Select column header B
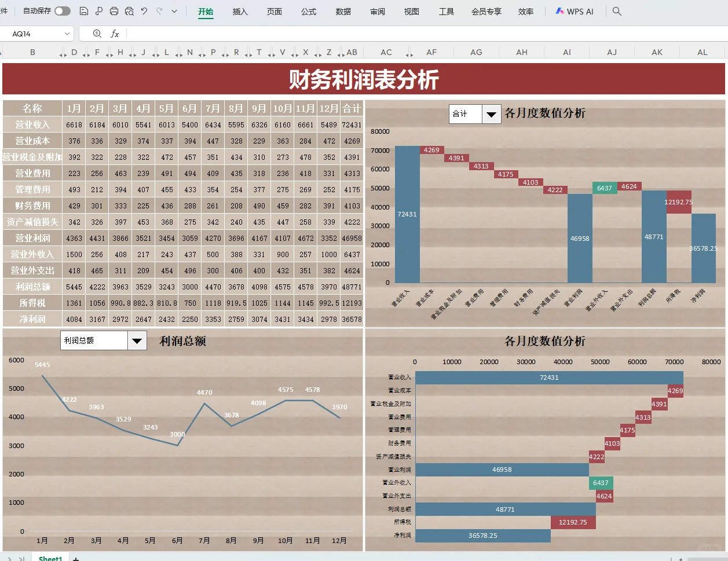728x561 pixels. point(32,52)
